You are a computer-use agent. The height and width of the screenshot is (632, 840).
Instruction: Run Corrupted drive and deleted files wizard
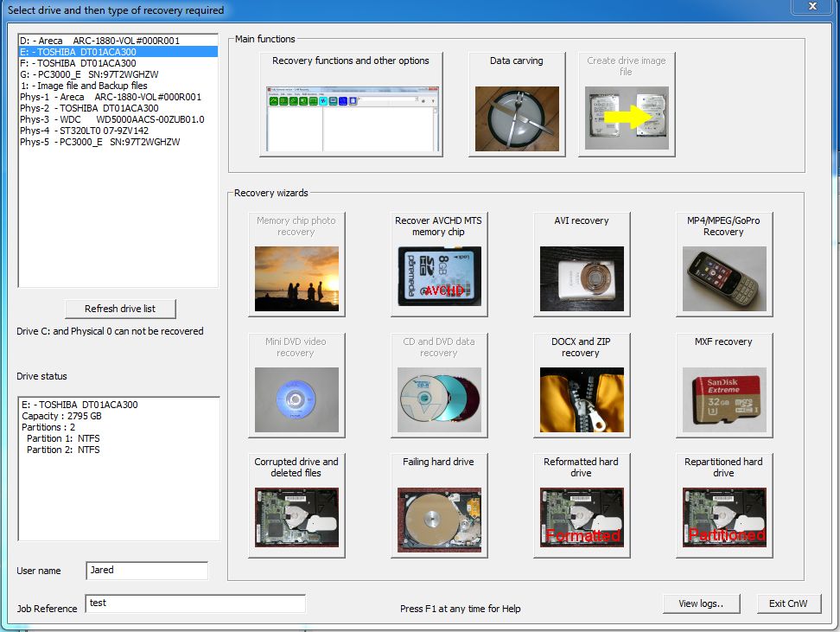(x=296, y=505)
